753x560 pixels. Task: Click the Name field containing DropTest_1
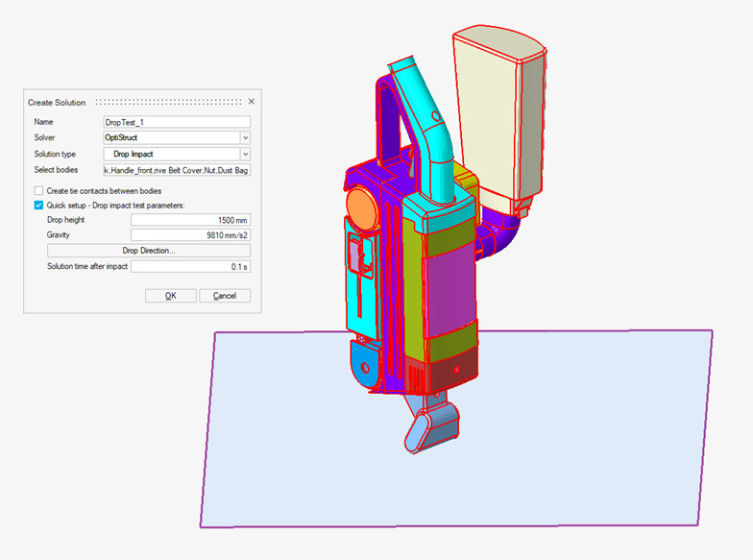pyautogui.click(x=177, y=122)
